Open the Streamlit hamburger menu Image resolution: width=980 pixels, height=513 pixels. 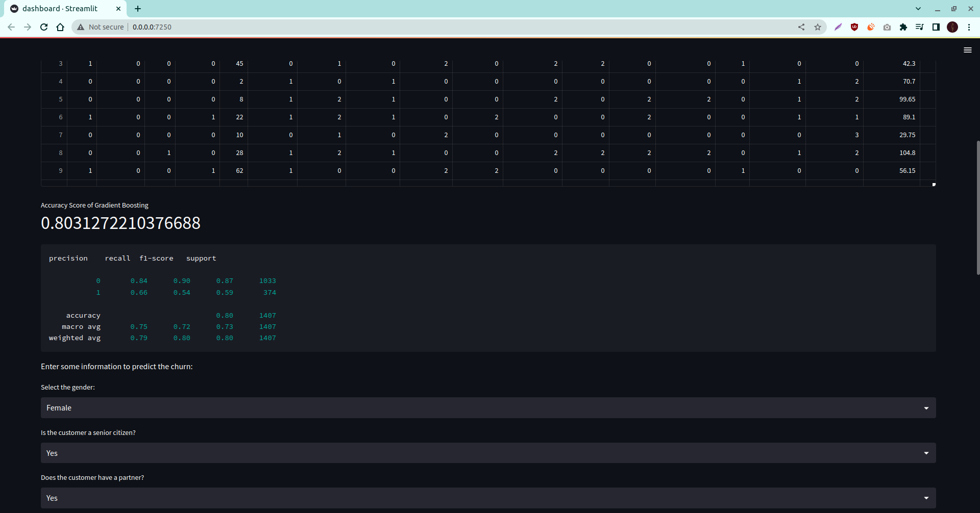pyautogui.click(x=968, y=49)
